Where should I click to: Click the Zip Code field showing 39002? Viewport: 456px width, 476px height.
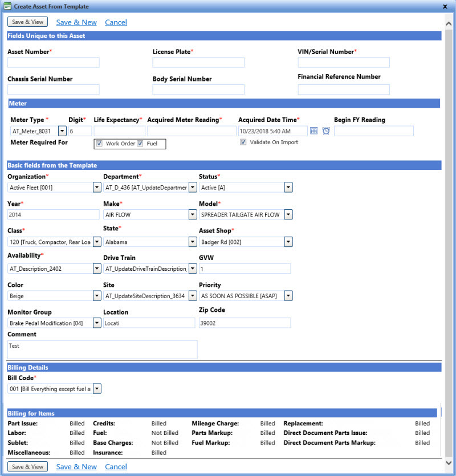tap(245, 323)
